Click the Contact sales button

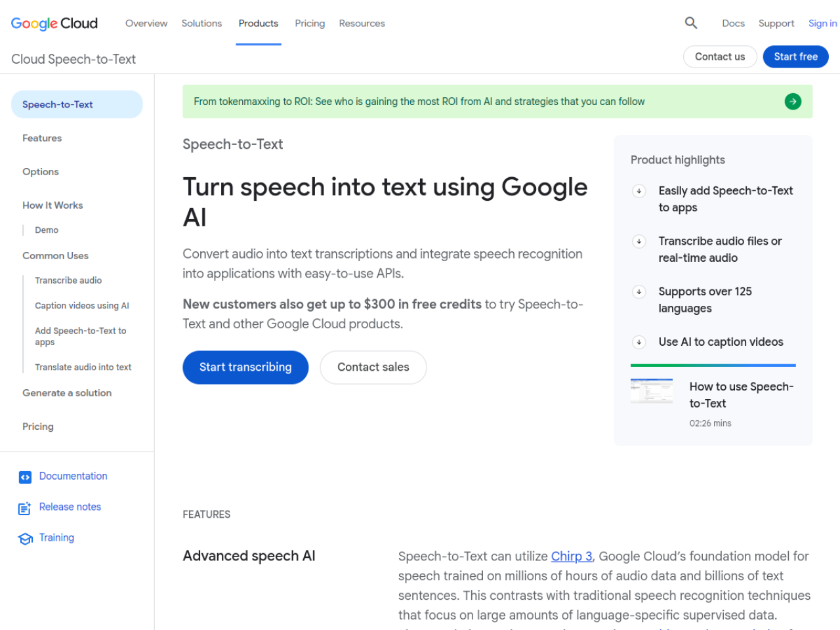(x=373, y=367)
